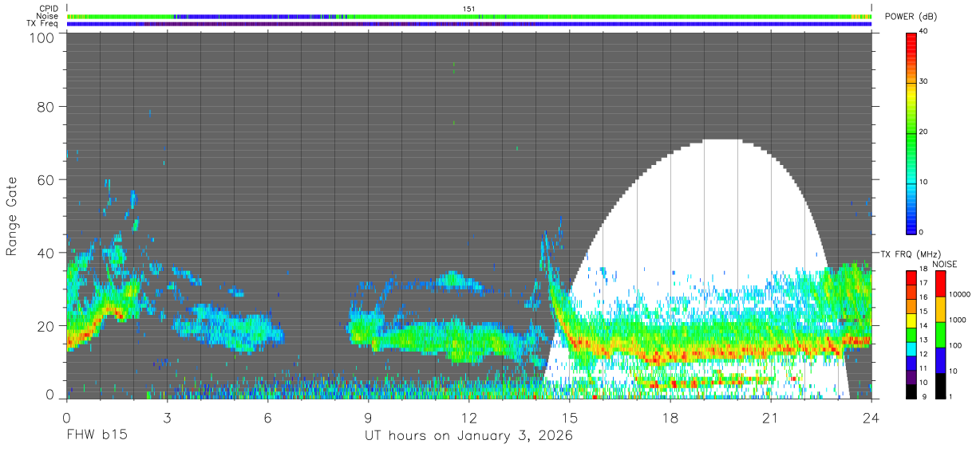Click the "11" tick on TX FRQ scale
Screen dimensions: 980x452
click(x=923, y=369)
